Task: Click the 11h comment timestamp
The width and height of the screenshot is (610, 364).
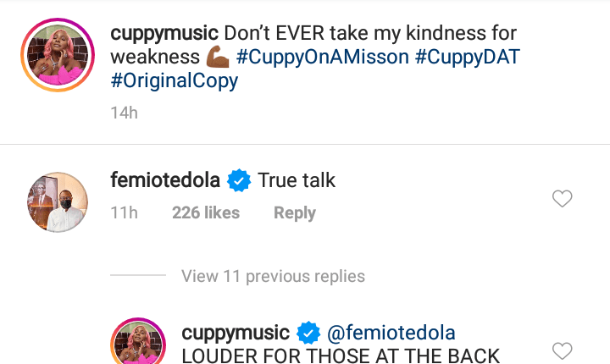Action: tap(124, 213)
